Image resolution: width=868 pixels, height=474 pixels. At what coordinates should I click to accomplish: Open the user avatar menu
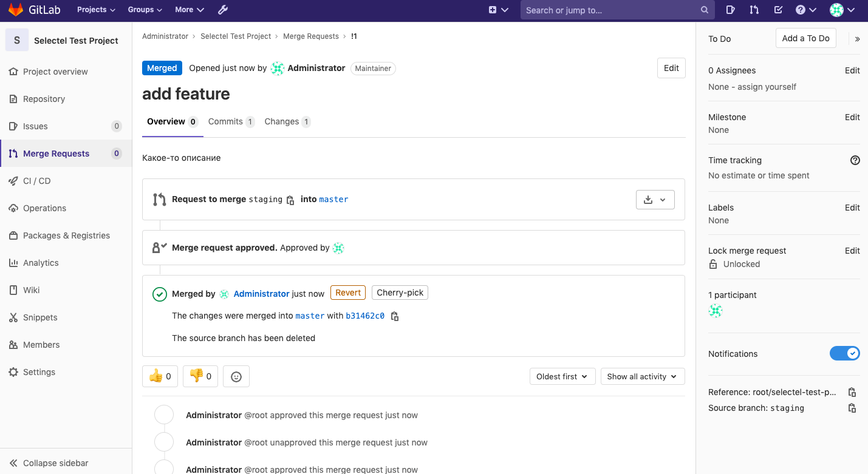[842, 10]
